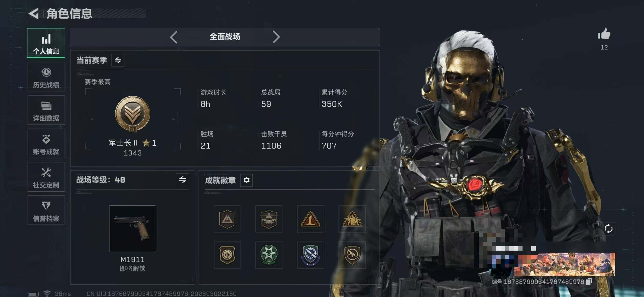644x297 pixels.
Task: Switch to the next mode with right chevron
Action: tap(276, 37)
